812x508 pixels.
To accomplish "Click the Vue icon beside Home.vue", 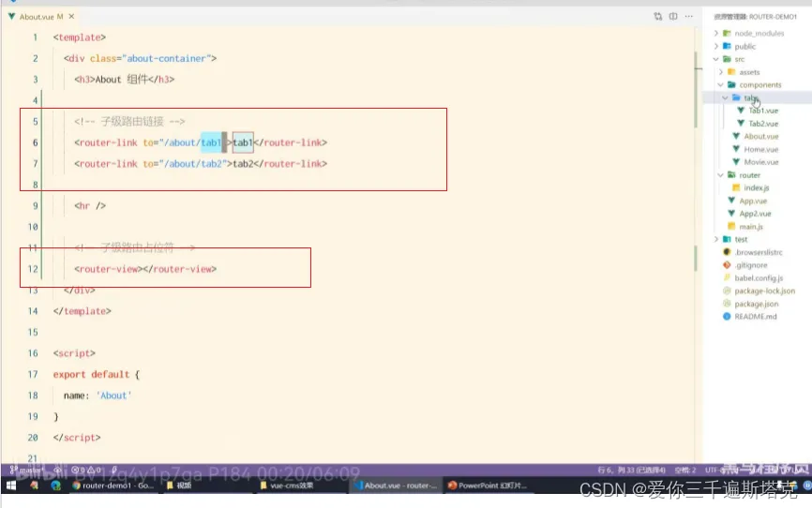I will click(x=736, y=149).
